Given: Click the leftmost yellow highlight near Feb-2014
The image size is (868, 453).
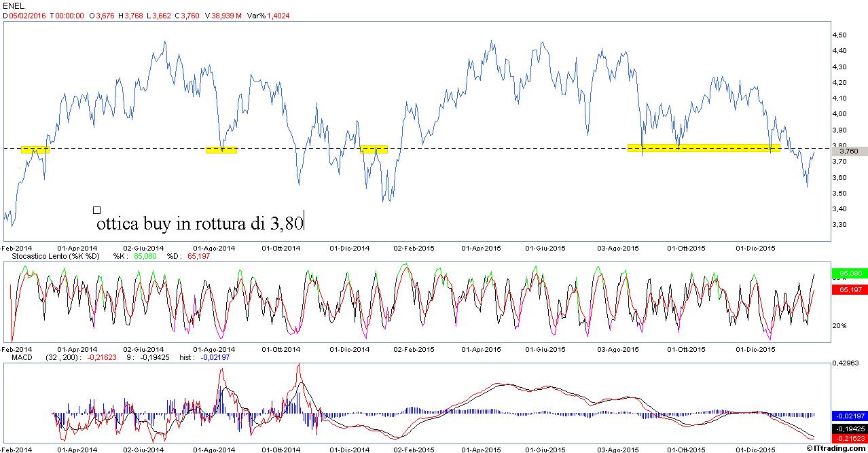Looking at the screenshot, I should click(35, 149).
